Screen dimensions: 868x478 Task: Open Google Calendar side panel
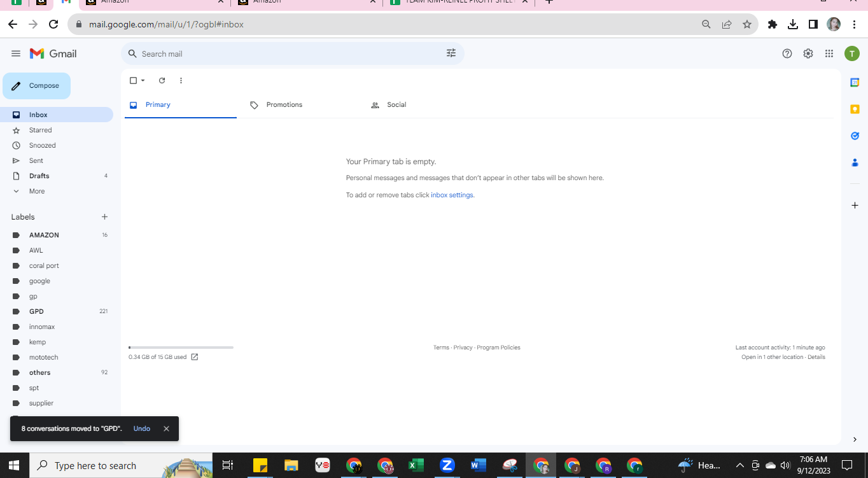pos(855,82)
